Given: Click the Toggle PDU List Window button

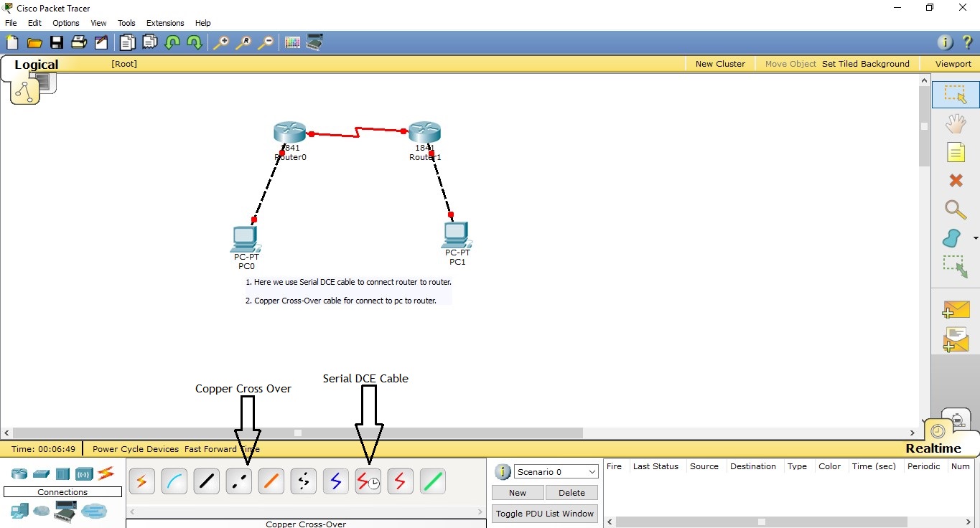Looking at the screenshot, I should point(544,514).
